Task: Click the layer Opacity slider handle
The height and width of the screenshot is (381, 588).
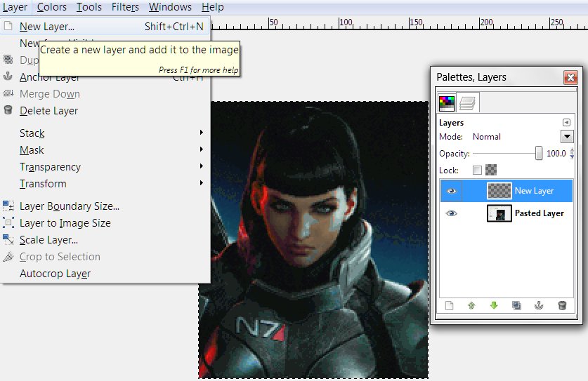Action: click(539, 153)
